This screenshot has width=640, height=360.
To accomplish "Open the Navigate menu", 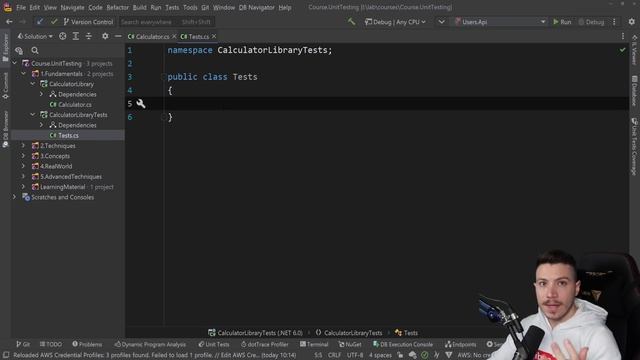I will (x=72, y=7).
